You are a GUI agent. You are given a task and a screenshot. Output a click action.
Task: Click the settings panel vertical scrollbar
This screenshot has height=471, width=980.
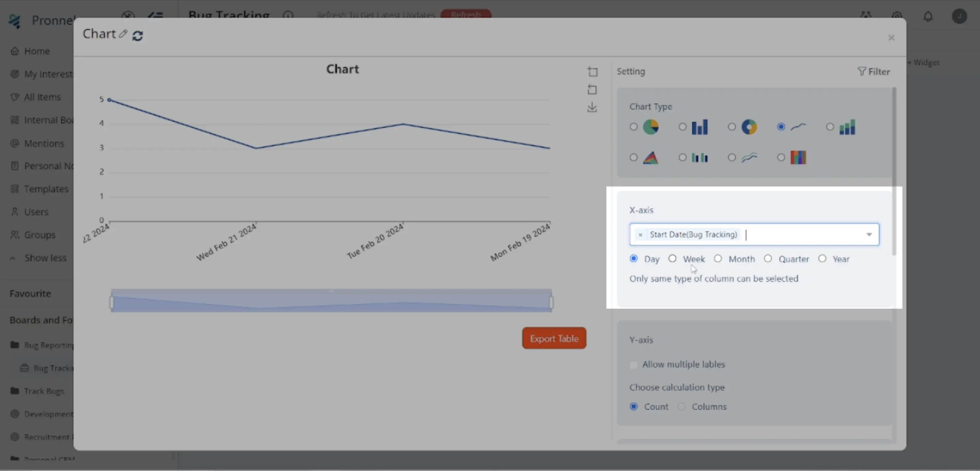coord(894,171)
